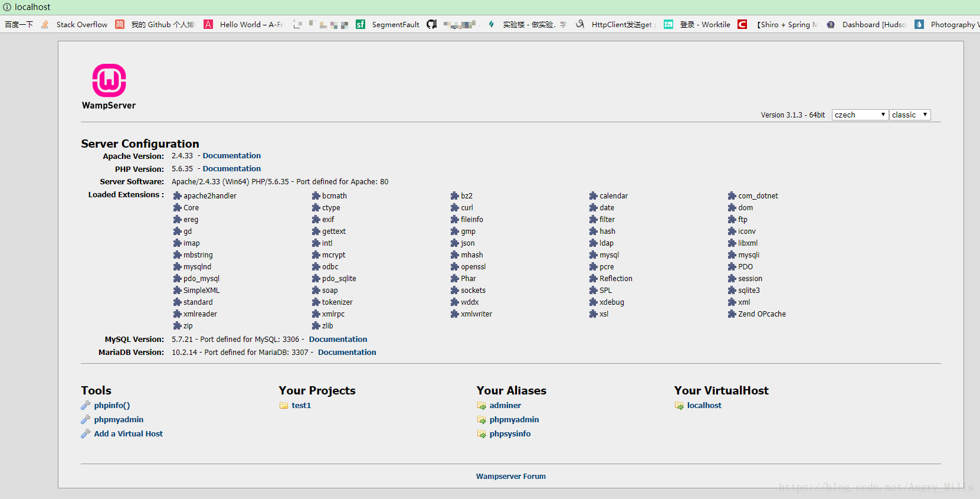Image resolution: width=980 pixels, height=499 pixels.
Task: Open MariaDB Documentation link
Action: (x=347, y=353)
